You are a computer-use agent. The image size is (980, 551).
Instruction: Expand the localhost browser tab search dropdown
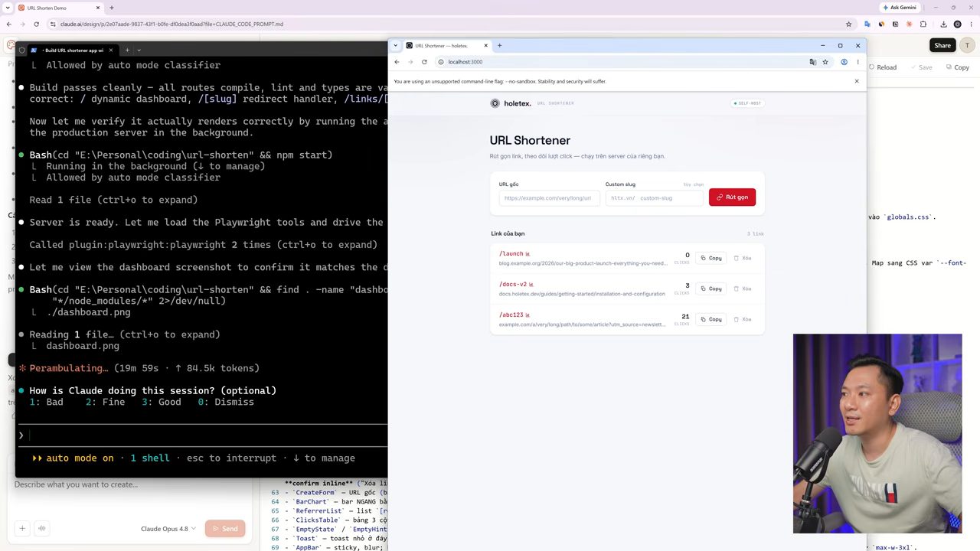pos(396,46)
